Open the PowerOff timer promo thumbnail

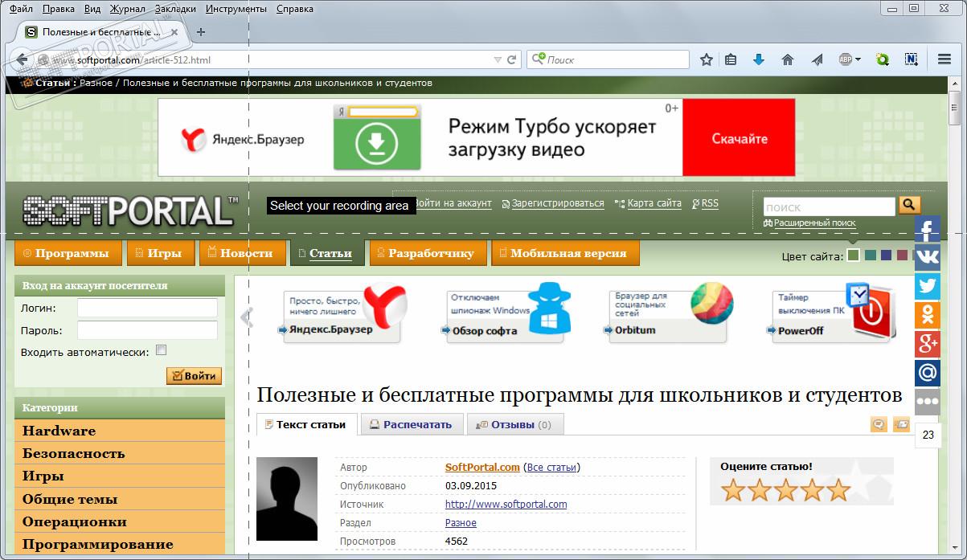833,314
